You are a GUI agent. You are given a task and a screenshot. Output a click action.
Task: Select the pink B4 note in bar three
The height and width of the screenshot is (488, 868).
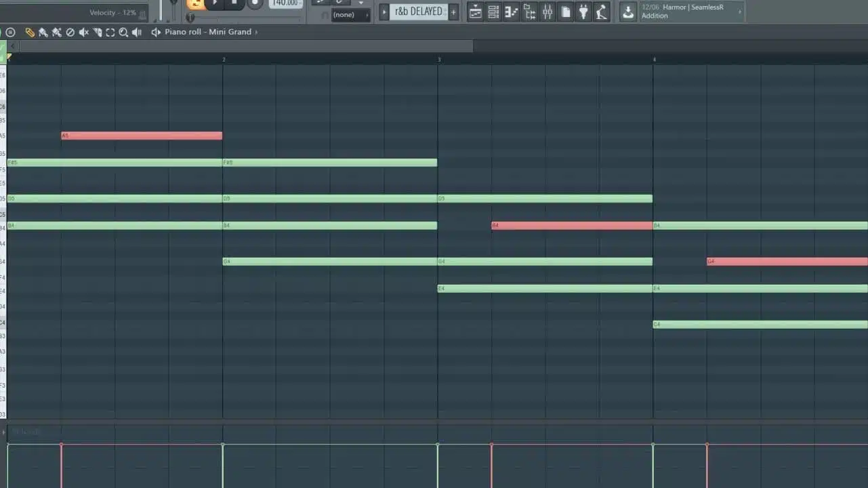click(x=572, y=226)
